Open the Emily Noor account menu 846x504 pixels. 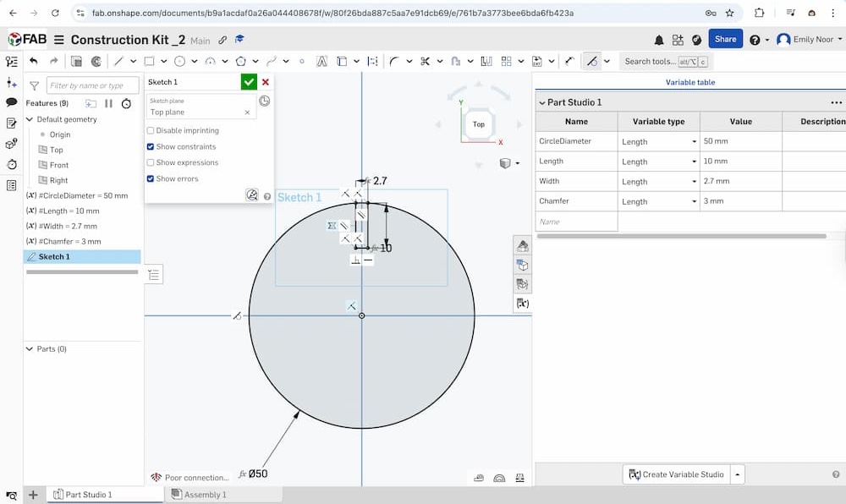(810, 40)
